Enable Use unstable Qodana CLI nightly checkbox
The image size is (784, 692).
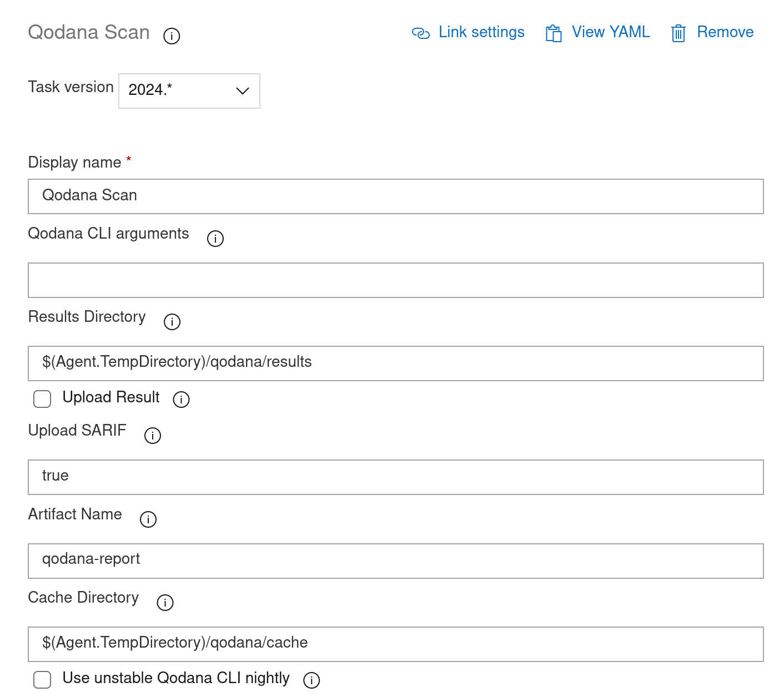pos(42,680)
